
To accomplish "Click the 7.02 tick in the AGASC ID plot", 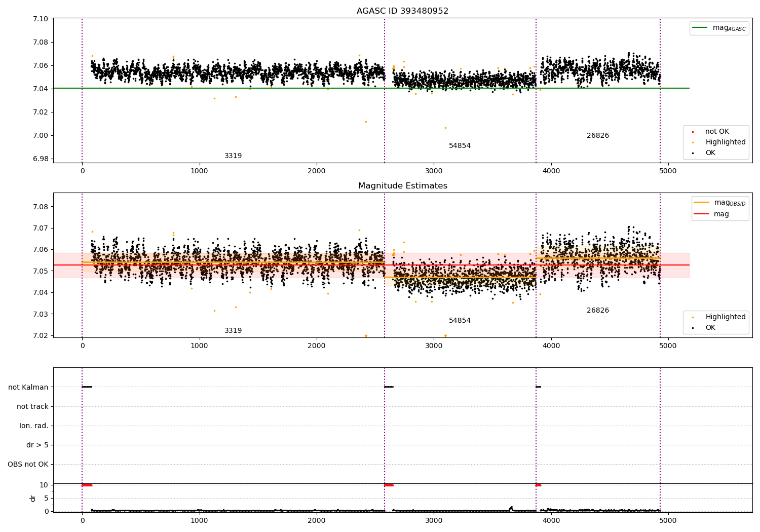I will [41, 112].
